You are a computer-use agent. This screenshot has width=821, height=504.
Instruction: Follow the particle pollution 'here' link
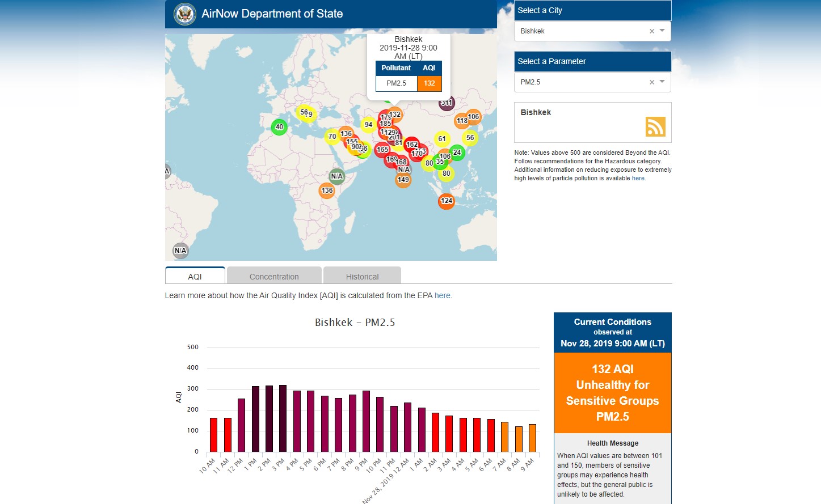coord(638,178)
